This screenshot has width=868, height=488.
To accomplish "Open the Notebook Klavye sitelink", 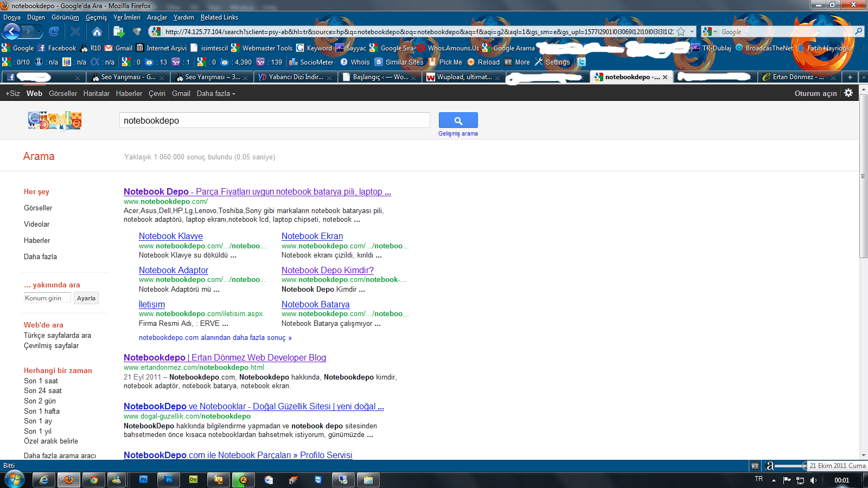I will 171,236.
